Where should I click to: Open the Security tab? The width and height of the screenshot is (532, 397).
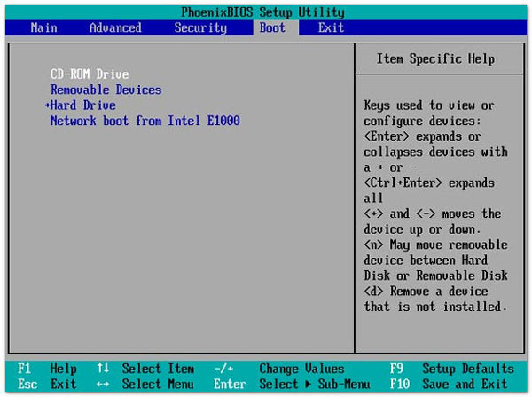click(200, 27)
